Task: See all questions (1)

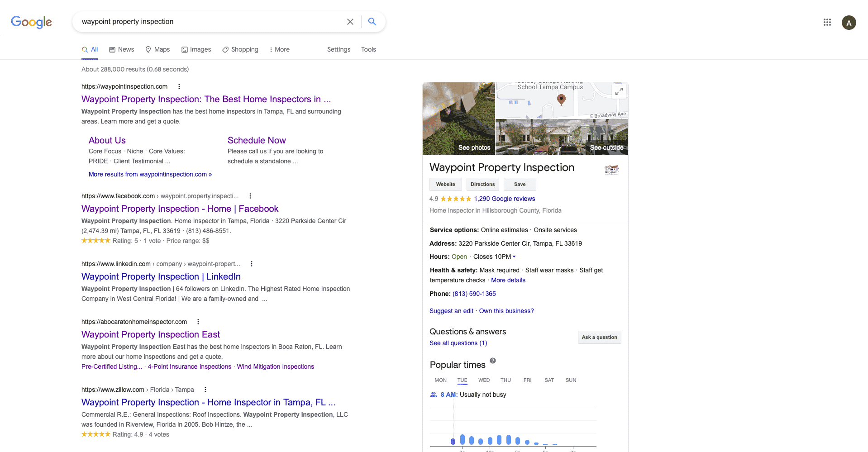Action: 458,343
